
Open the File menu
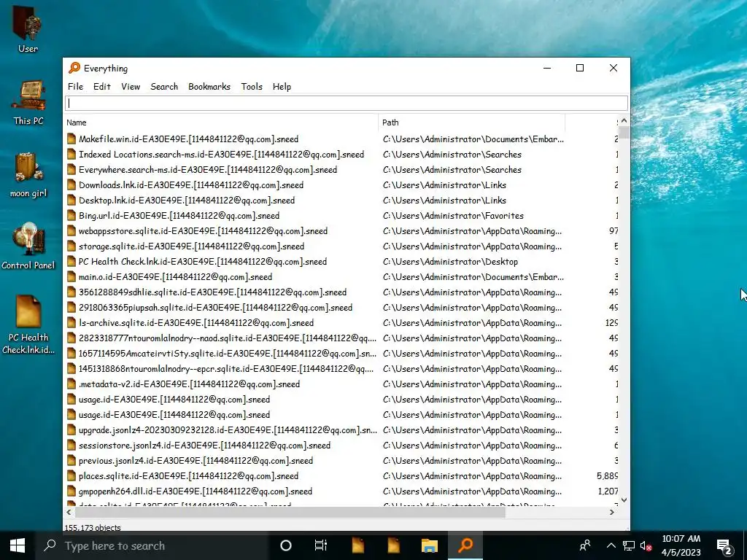[75, 87]
